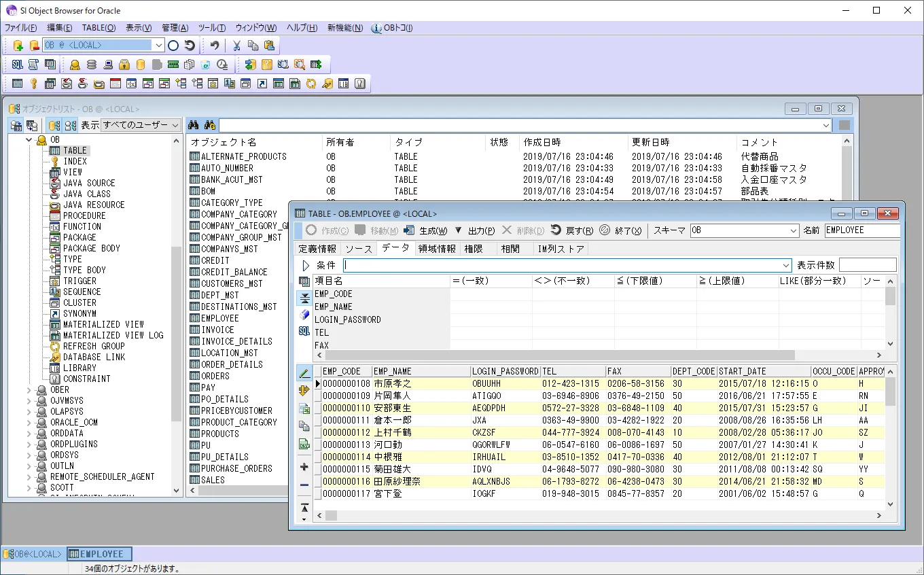Screen dimensions: 924x575
Task: Click the SQL icon beside the condition grid
Action: coord(304,331)
